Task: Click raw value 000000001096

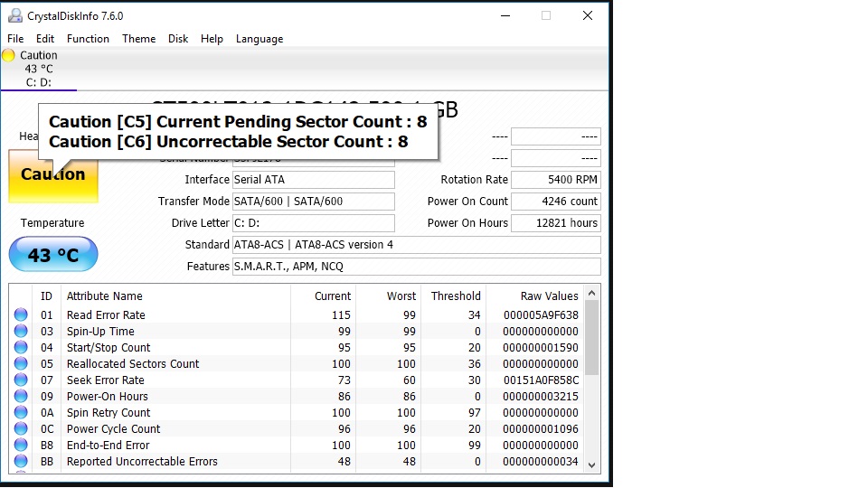Action: [541, 428]
